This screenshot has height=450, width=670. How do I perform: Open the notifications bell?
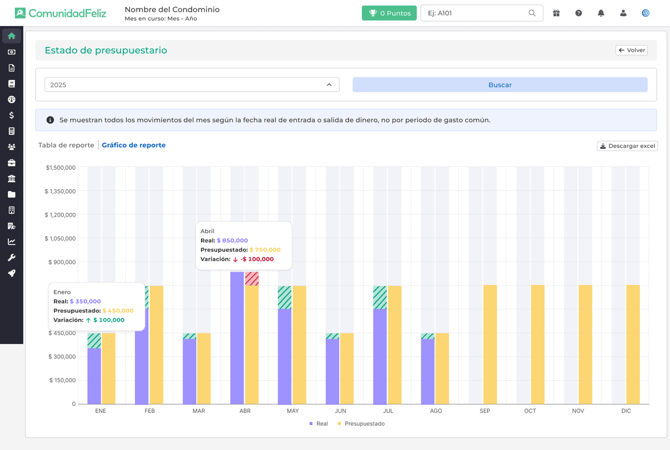coord(601,13)
